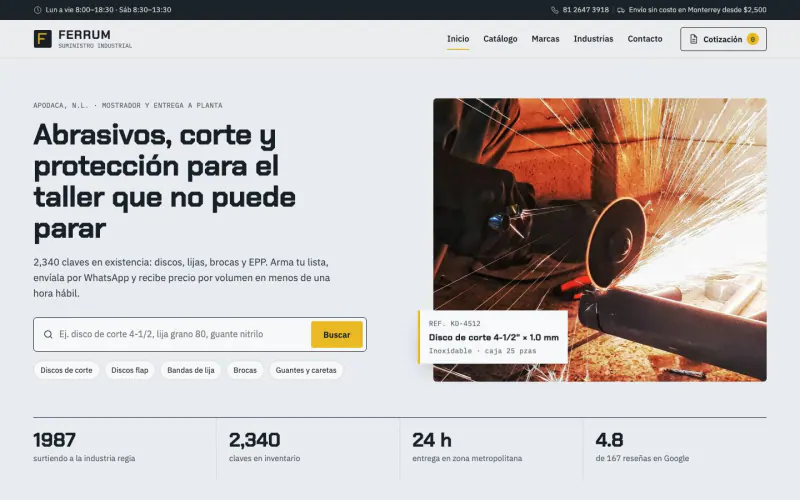Click the delivery truck icon in top bar
The width and height of the screenshot is (800, 500).
[x=621, y=10]
